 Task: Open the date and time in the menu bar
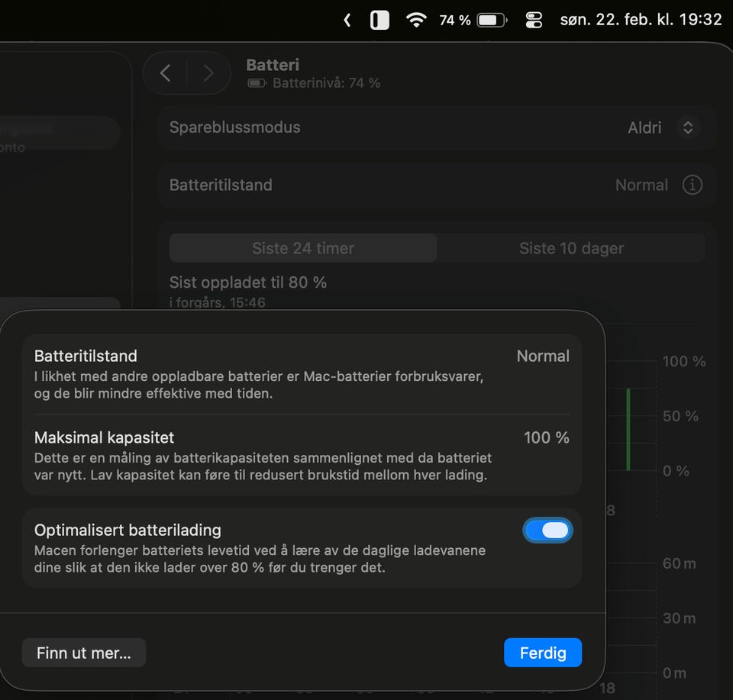pyautogui.click(x=641, y=20)
